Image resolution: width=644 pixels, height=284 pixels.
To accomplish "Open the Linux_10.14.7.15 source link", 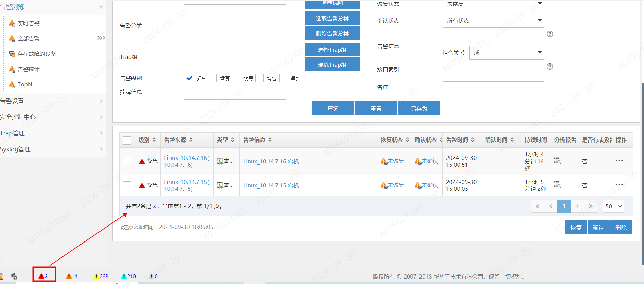I will click(186, 185).
